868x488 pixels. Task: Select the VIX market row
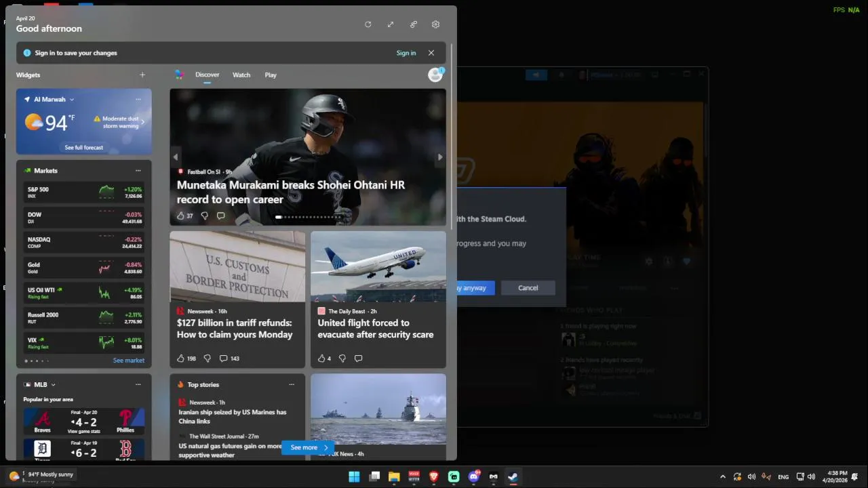(x=84, y=342)
